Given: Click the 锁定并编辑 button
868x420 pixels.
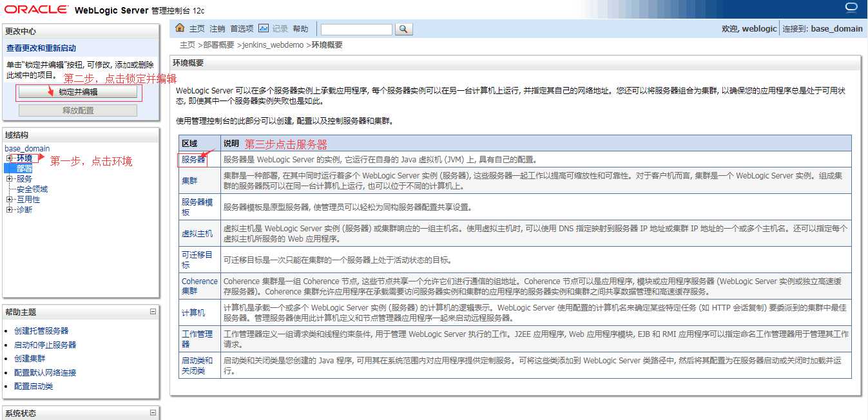Looking at the screenshot, I should [78, 91].
